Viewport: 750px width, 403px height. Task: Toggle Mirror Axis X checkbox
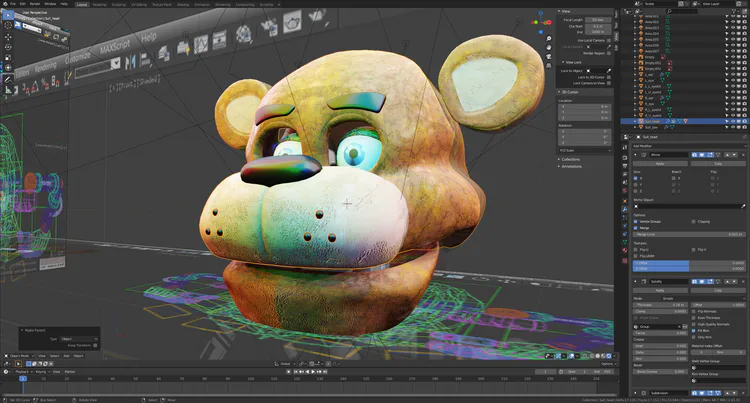point(636,178)
